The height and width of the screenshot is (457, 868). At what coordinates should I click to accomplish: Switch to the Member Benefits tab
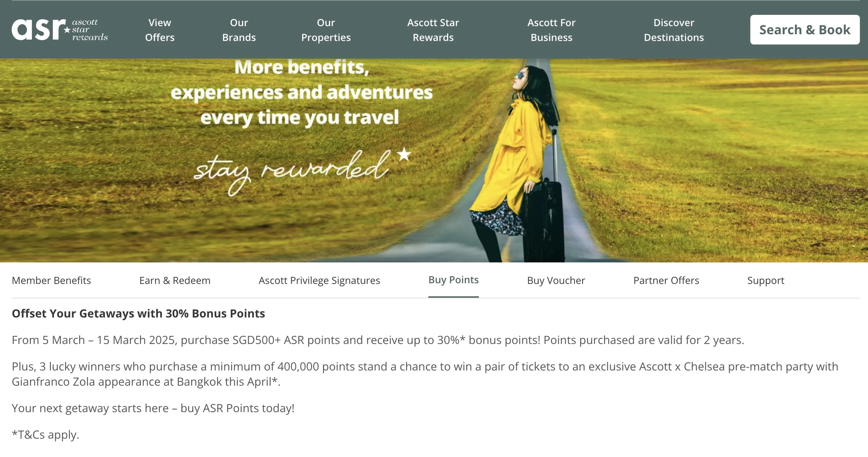[51, 280]
